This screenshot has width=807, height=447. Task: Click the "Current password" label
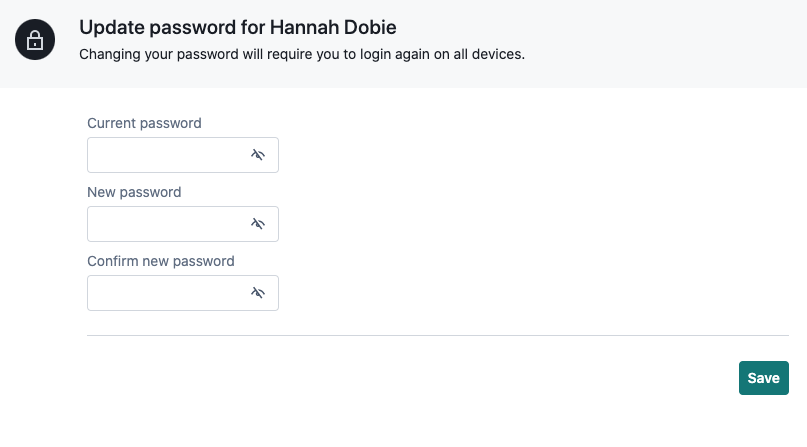(x=144, y=123)
